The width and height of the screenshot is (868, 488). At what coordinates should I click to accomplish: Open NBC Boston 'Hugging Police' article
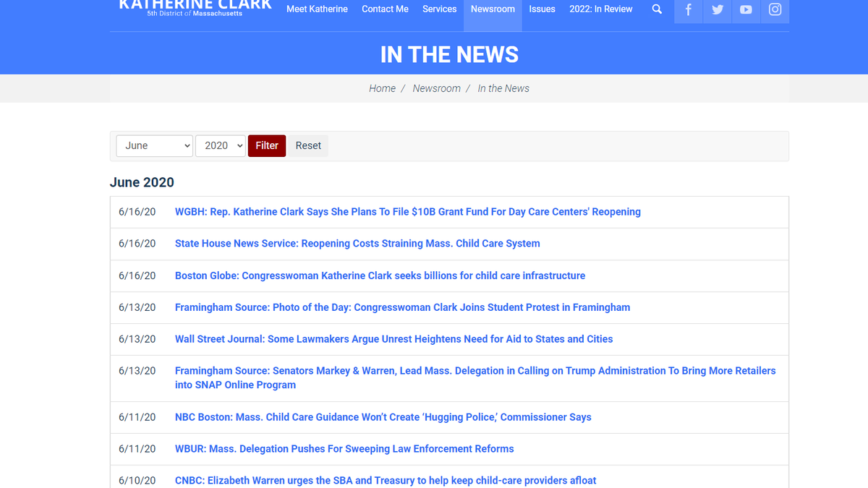pos(383,417)
